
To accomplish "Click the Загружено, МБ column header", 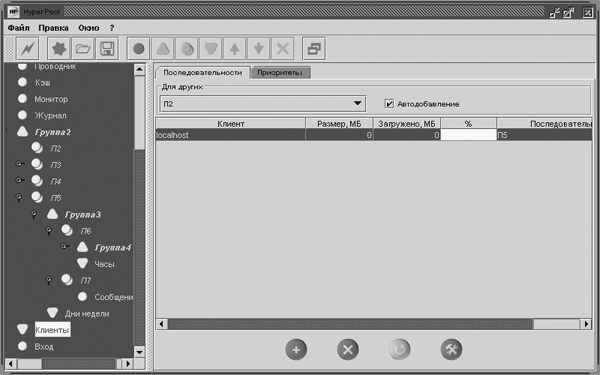I will pyautogui.click(x=407, y=124).
